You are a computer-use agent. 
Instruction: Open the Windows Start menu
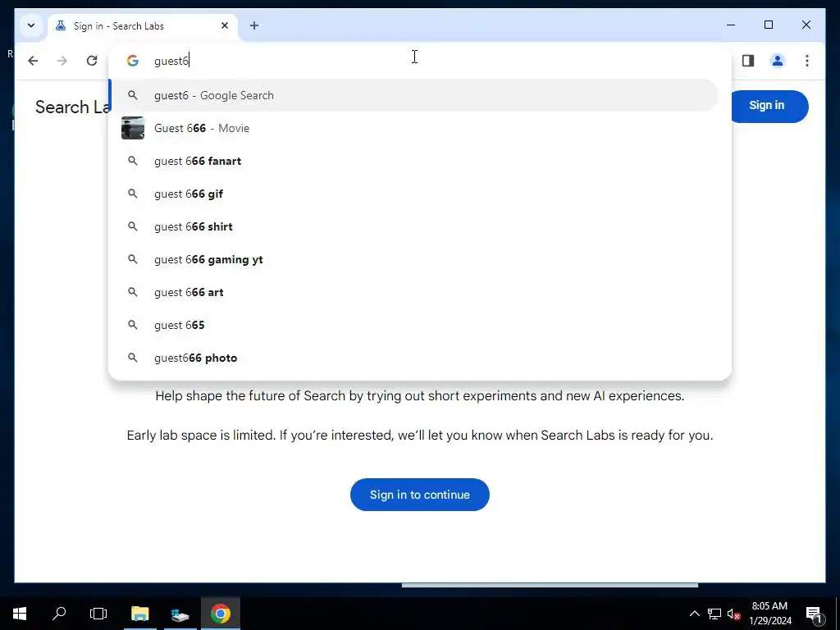(x=20, y=614)
